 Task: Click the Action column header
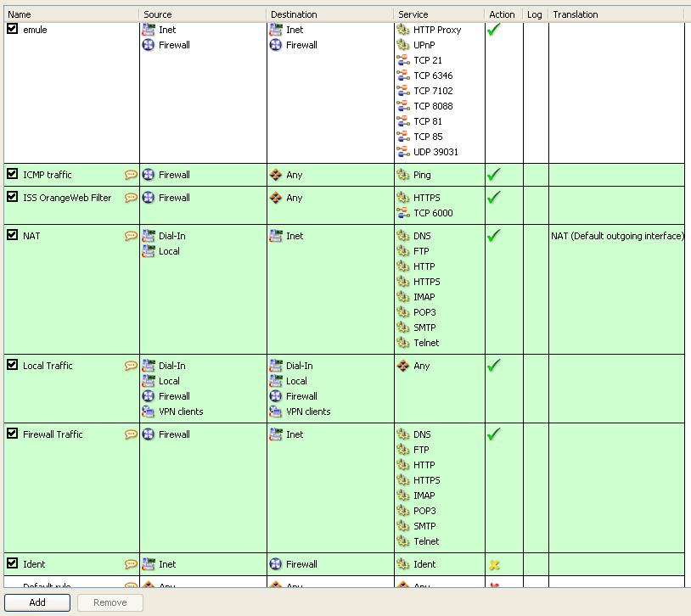503,14
